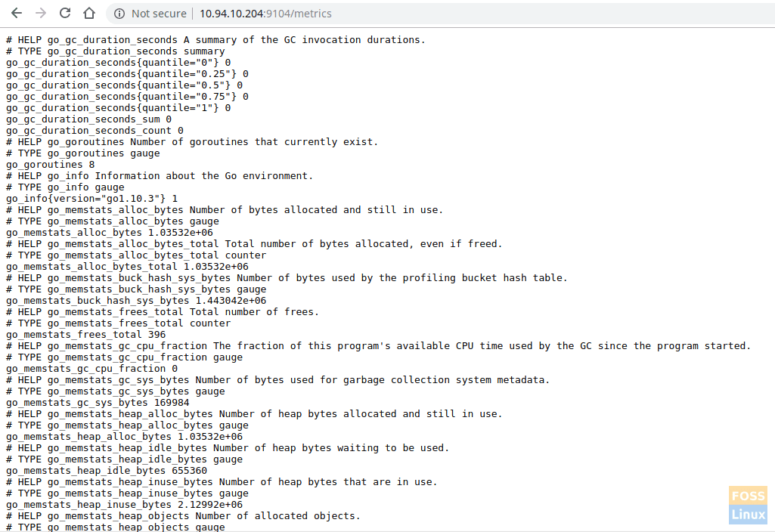Click the FOSS Linux watermark logo
The height and width of the screenshot is (532, 775).
pyautogui.click(x=748, y=505)
